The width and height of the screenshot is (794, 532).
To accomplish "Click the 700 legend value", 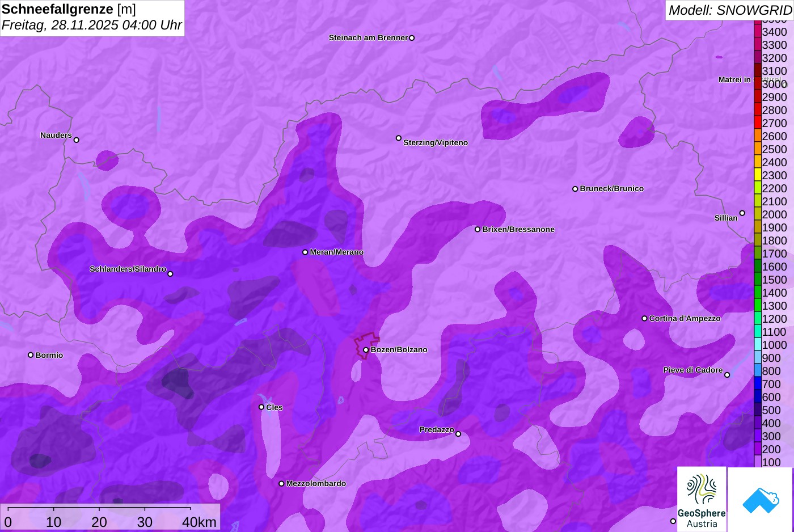I will pyautogui.click(x=772, y=384).
